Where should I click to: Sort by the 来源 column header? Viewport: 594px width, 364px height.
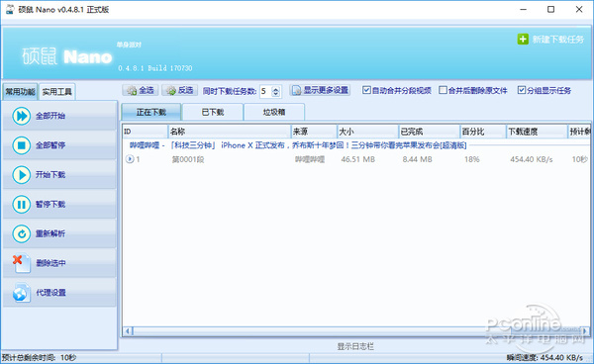tap(314, 132)
